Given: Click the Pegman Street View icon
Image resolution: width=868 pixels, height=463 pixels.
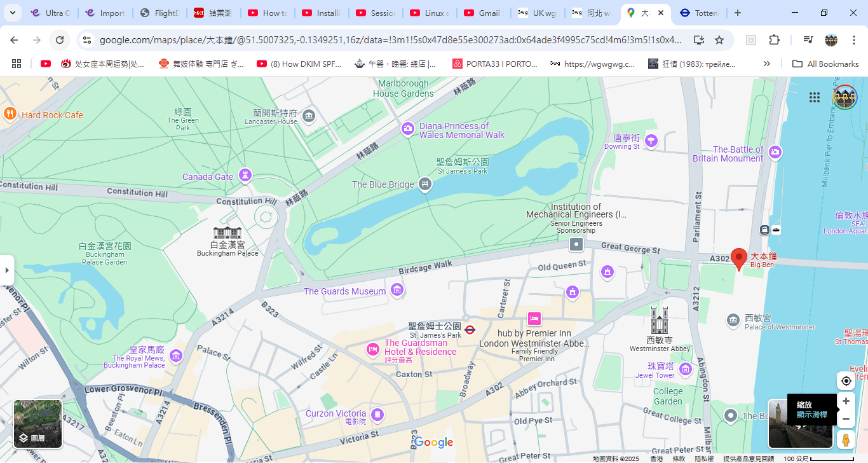Looking at the screenshot, I should click(846, 439).
